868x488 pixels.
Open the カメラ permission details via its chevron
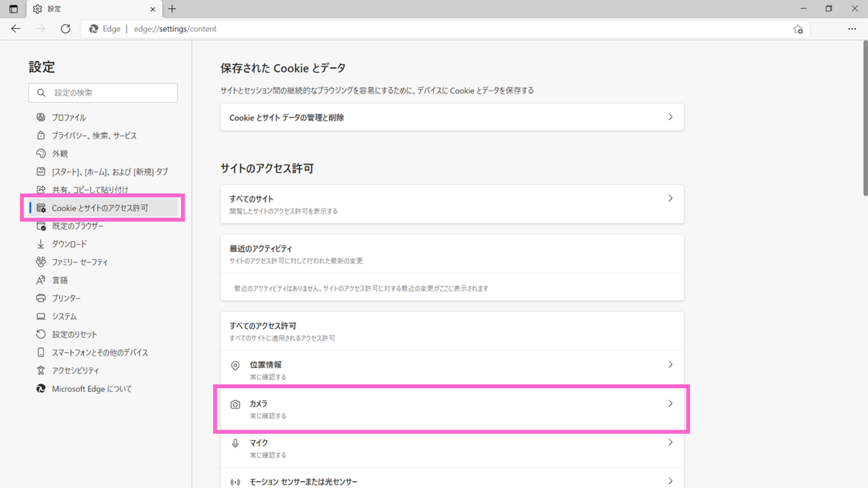(671, 403)
